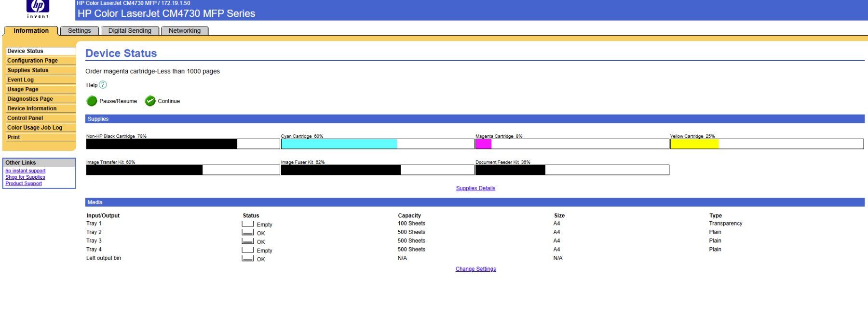Click the Magenta Cartridge level bar
Viewport: 868px width, 318px height.
point(572,144)
